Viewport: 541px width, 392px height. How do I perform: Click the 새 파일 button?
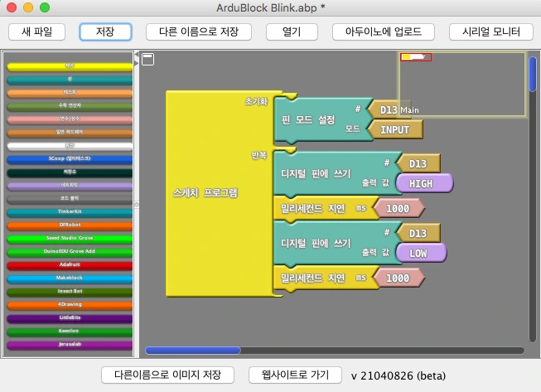pos(36,31)
